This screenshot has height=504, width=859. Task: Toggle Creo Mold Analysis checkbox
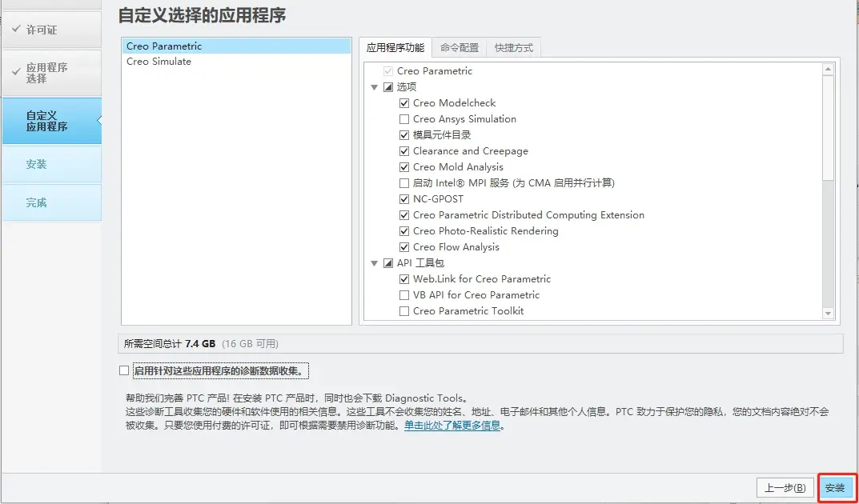click(x=404, y=167)
